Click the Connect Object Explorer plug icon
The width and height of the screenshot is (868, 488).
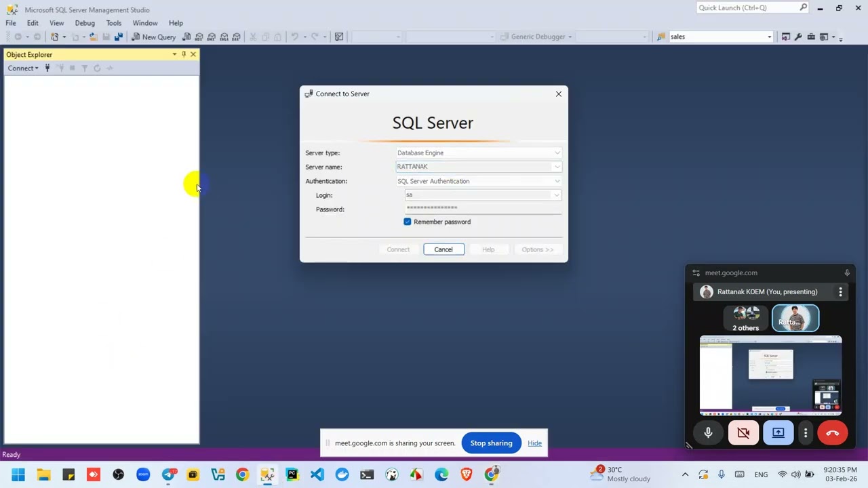[47, 68]
